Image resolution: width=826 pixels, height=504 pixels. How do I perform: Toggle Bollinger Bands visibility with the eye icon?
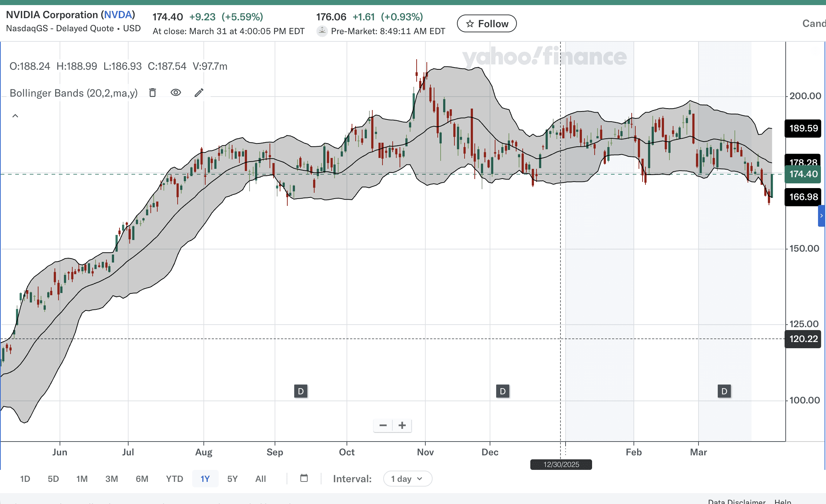tap(176, 93)
